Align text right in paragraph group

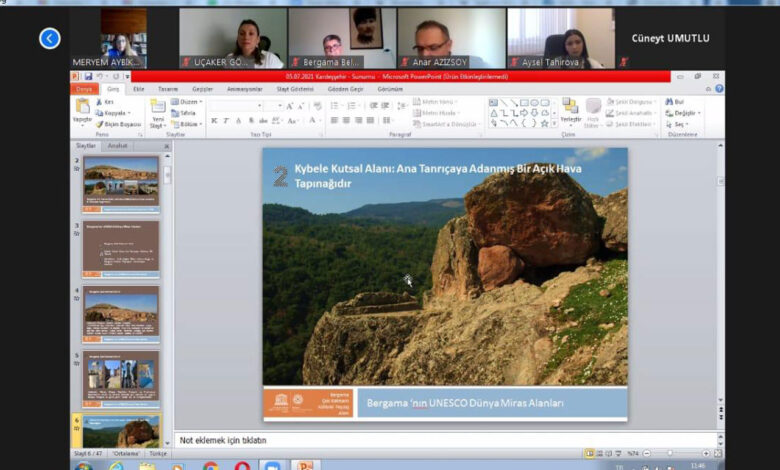[x=358, y=120]
